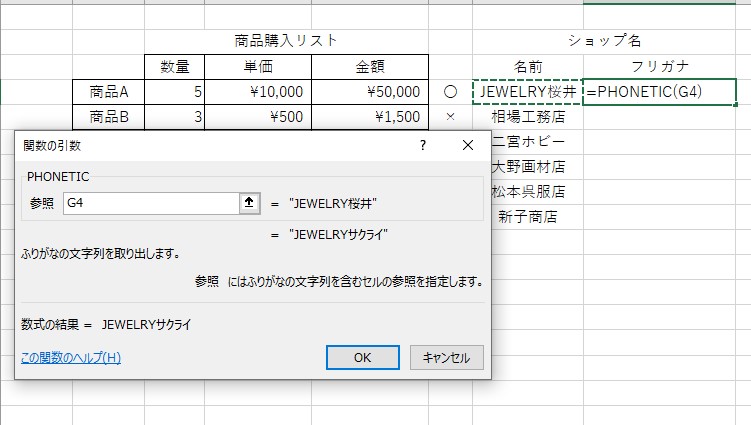Click the ¥10,000 unit price cell
Viewport: 751px width, 425px height.
[259, 92]
